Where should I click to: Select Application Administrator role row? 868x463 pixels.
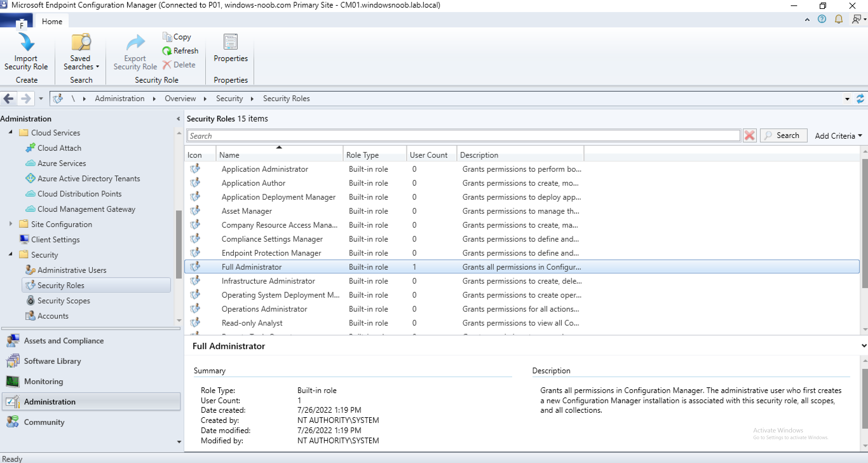[x=522, y=169]
